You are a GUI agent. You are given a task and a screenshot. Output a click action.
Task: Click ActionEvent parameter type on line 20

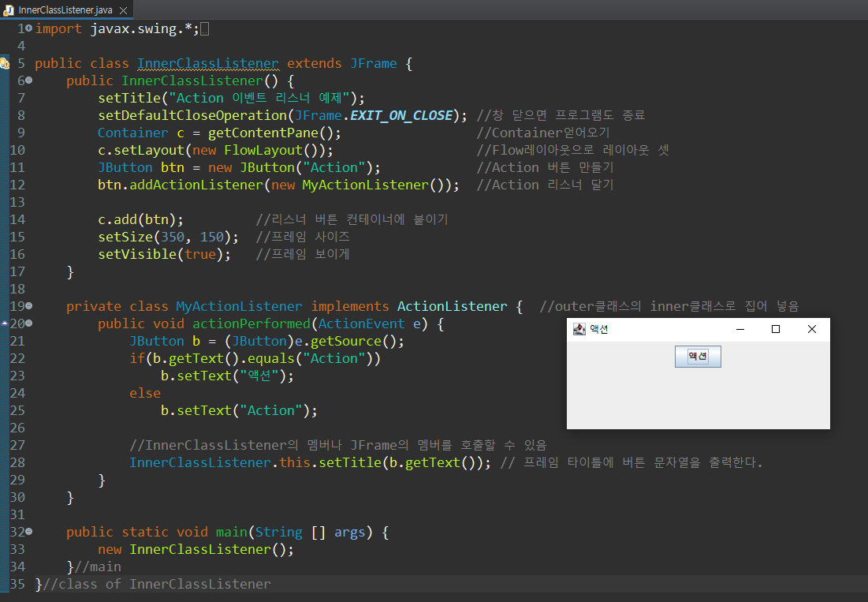pos(362,324)
